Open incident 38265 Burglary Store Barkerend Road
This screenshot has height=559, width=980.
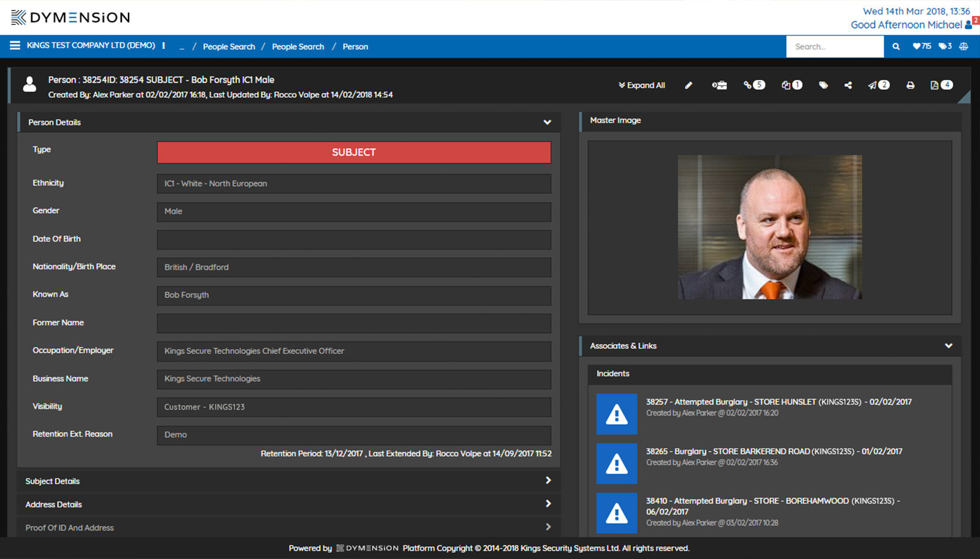coord(774,451)
